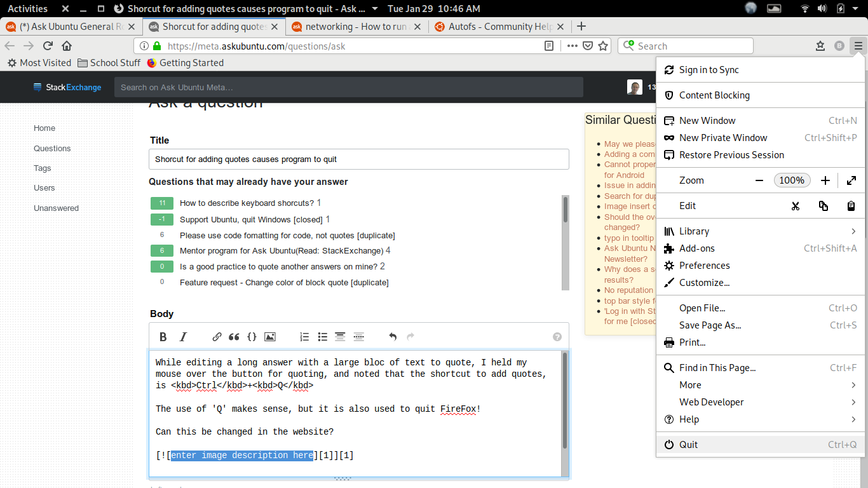868x488 pixels.
Task: Click the StackExchange logo button
Action: point(67,87)
